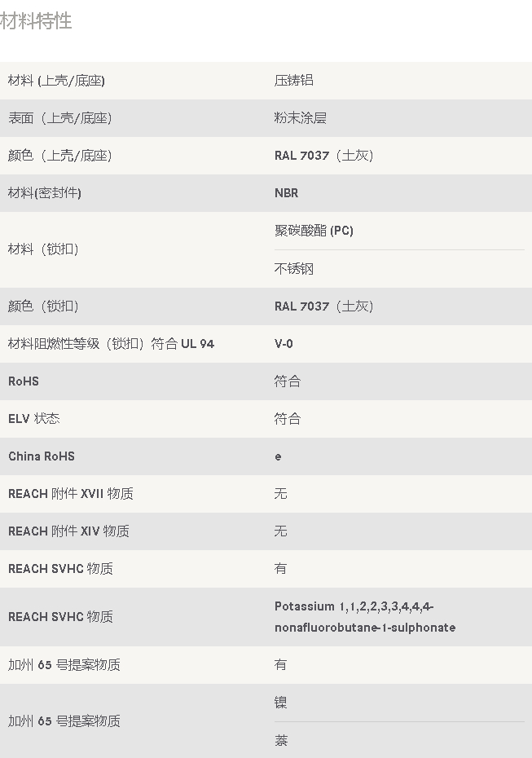532x758 pixels.
Task: Select the 材料阻燃性等级 UL 94 label
Action: [x=111, y=344]
